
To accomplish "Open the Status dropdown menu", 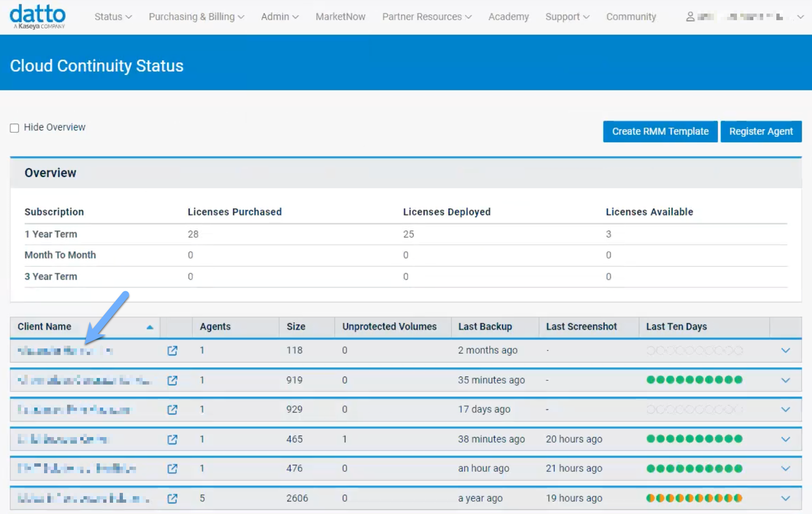I will coord(113,17).
